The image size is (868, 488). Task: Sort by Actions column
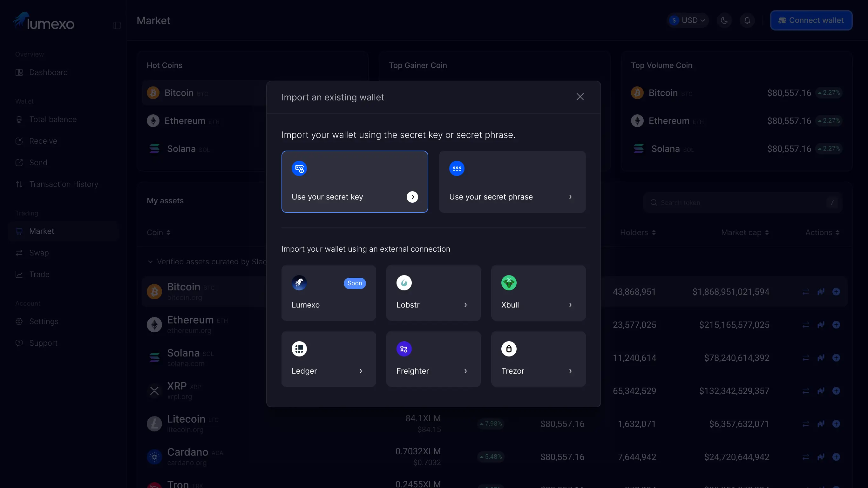[x=823, y=233]
